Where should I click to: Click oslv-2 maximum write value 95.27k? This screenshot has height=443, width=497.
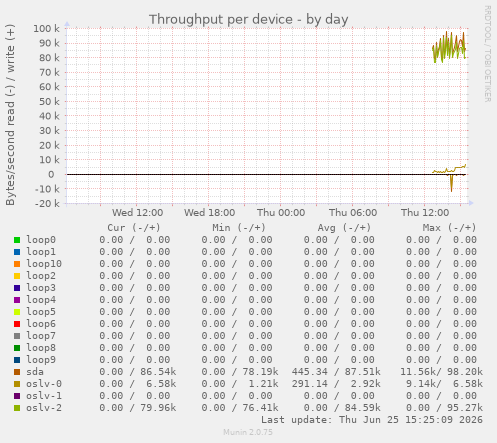click(465, 408)
